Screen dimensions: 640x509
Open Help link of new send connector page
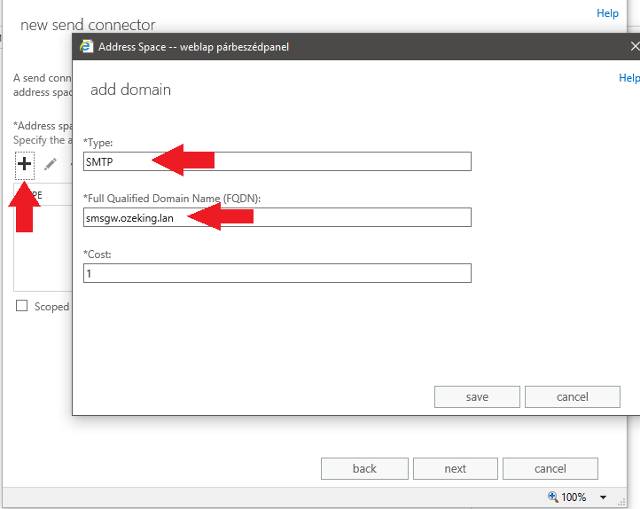tap(607, 13)
